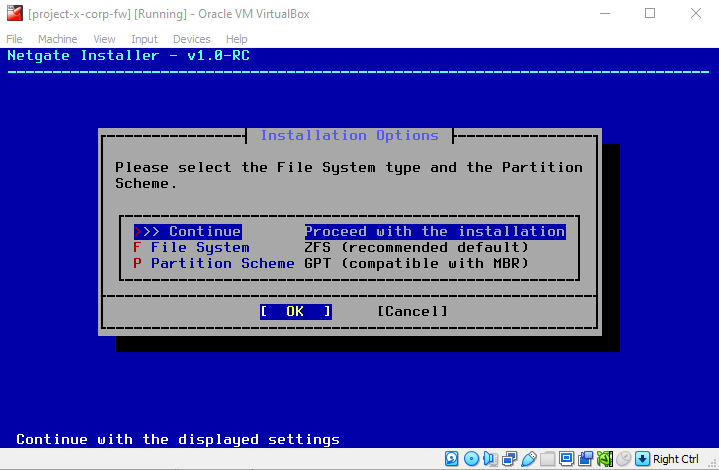Open the Input menu
This screenshot has width=719, height=470.
[144, 39]
